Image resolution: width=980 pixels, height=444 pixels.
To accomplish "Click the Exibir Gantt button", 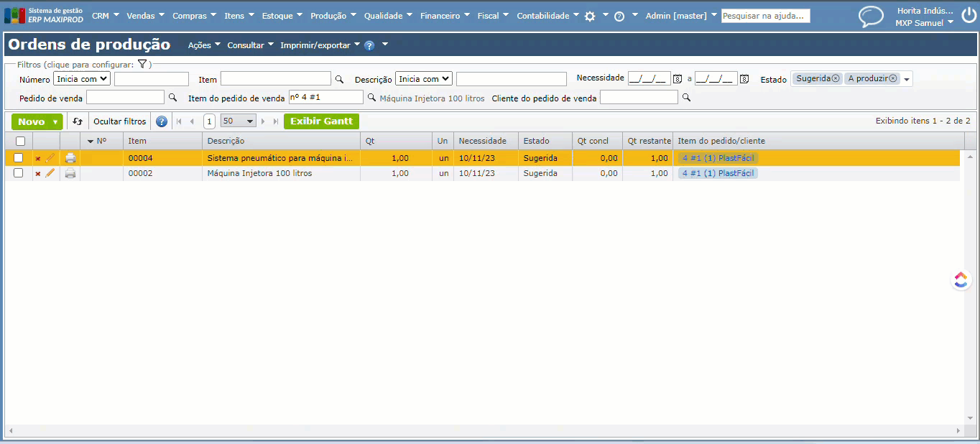I will click(x=321, y=121).
